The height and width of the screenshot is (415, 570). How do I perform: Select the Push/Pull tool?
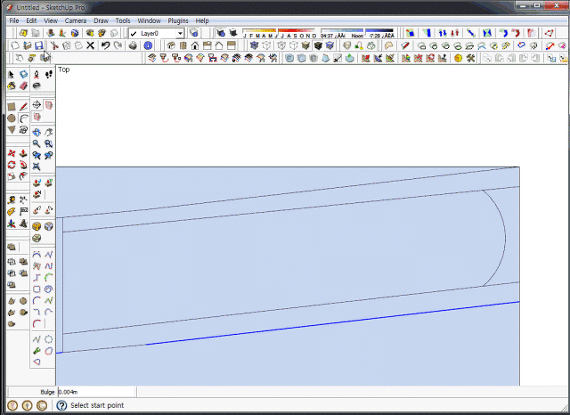pyautogui.click(x=23, y=153)
